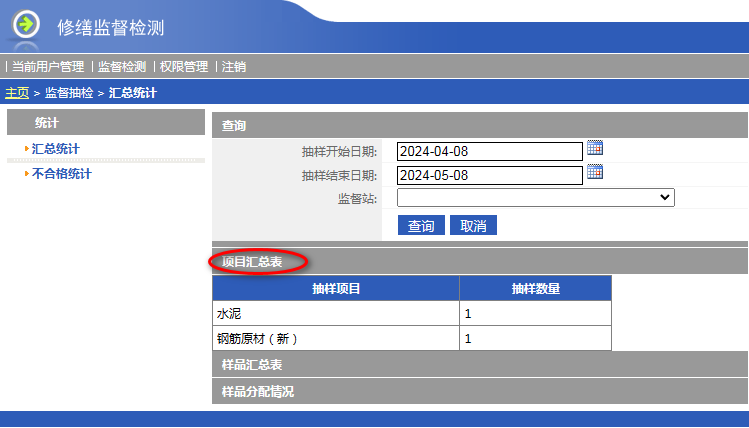The height and width of the screenshot is (428, 749).
Task: Open 不合格统计 in the sidebar
Action: coord(61,174)
